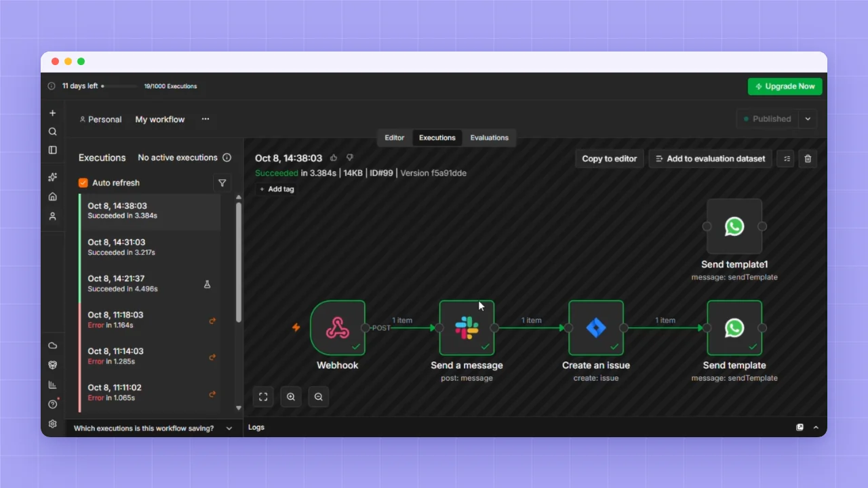Viewport: 868px width, 488px height.
Task: Click the plus icon in the left sidebar
Action: tap(53, 113)
